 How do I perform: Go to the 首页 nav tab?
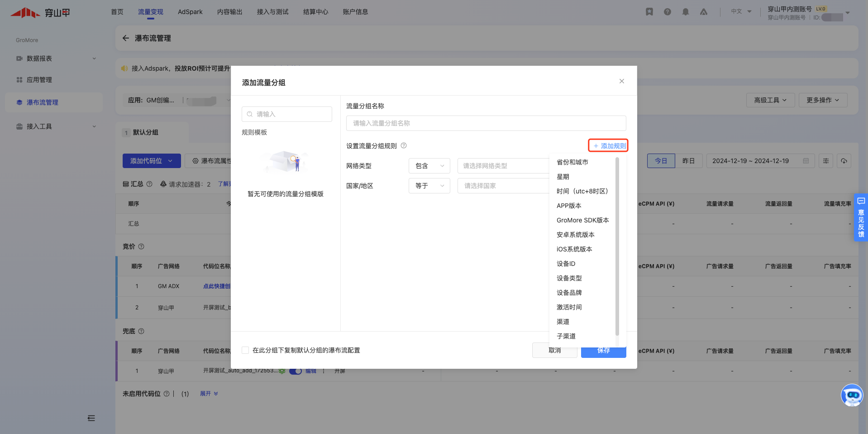pos(117,12)
